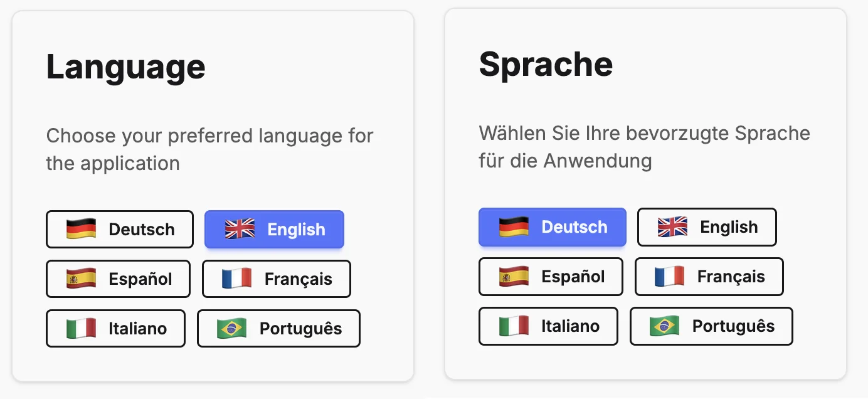Pick Italiano in the Sprache card
868x399 pixels.
coord(548,326)
